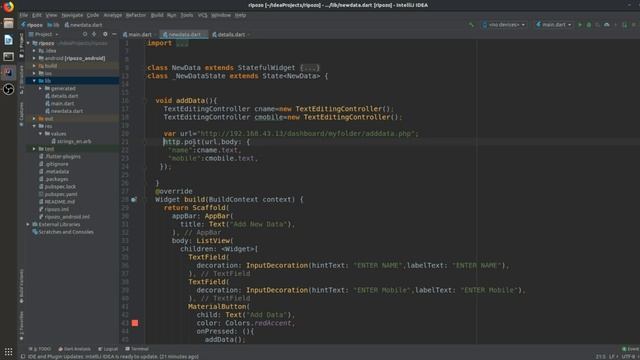Switch to the main.dart editor tab
The image size is (640, 360).
point(138,35)
